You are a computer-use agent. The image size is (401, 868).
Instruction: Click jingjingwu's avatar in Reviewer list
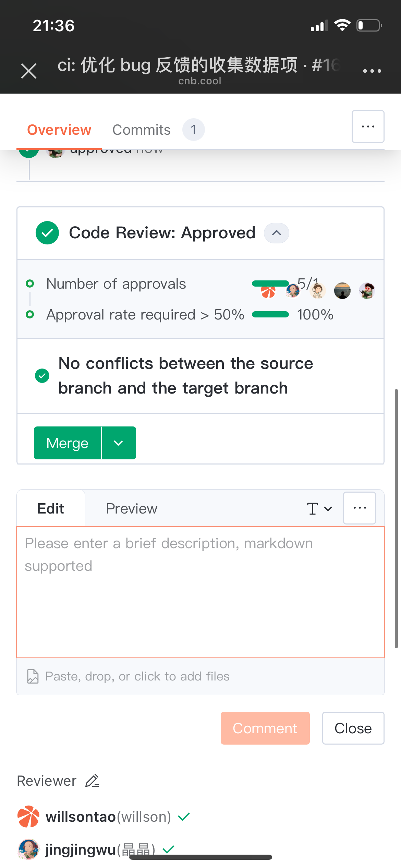(28, 849)
